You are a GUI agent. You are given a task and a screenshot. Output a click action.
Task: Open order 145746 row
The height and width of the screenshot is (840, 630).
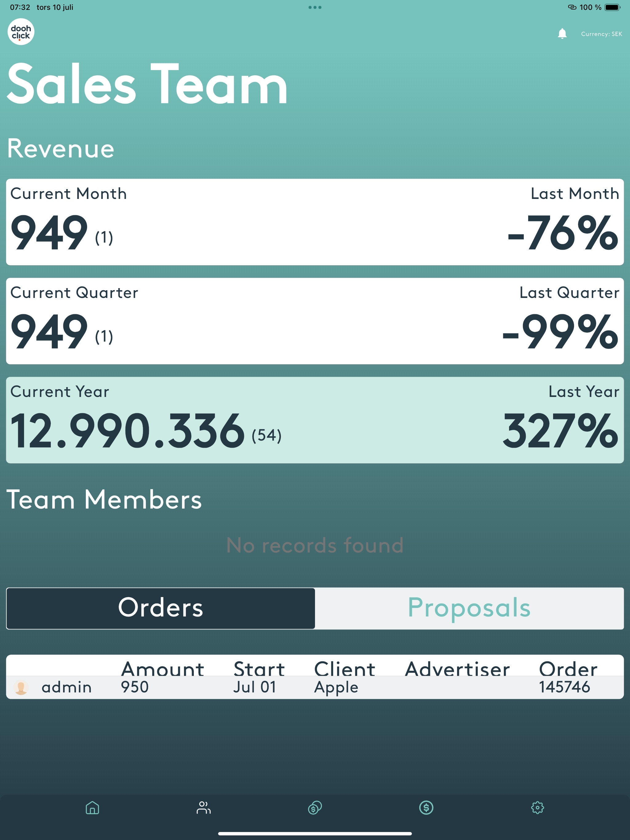coord(315,687)
